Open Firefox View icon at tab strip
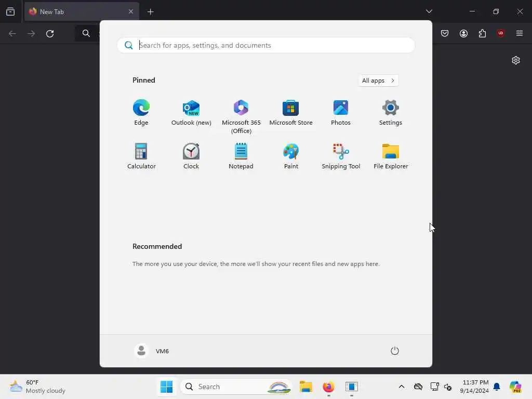Screen dimensions: 532x399 [10, 12]
